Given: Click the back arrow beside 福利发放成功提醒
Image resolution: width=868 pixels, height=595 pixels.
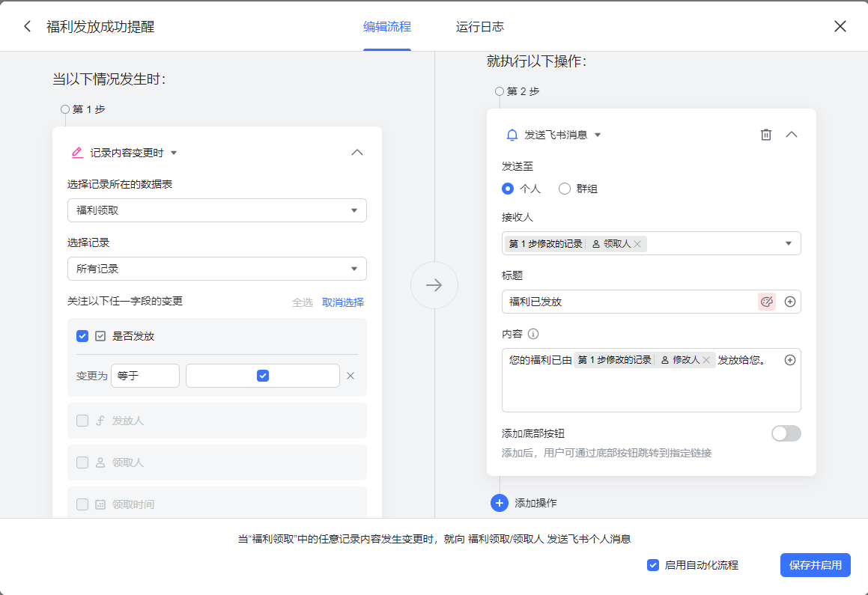Looking at the screenshot, I should click(x=28, y=27).
